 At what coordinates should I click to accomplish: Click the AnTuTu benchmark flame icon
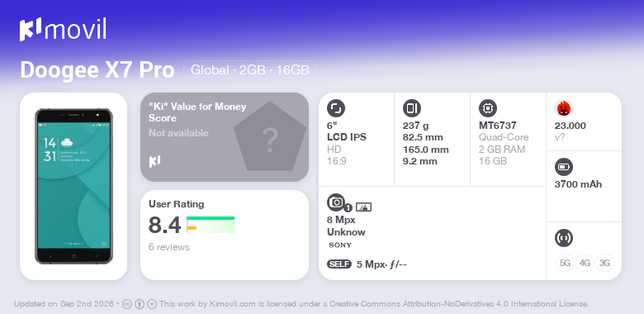point(564,108)
